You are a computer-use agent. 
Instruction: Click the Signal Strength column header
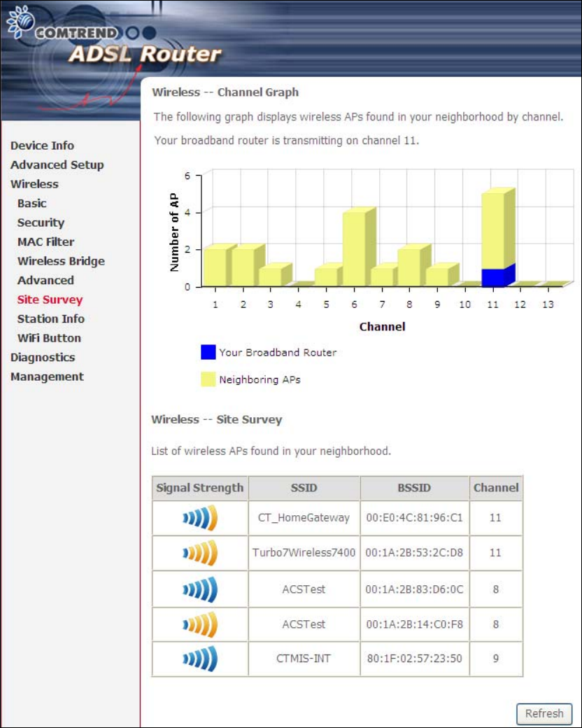[x=200, y=488]
